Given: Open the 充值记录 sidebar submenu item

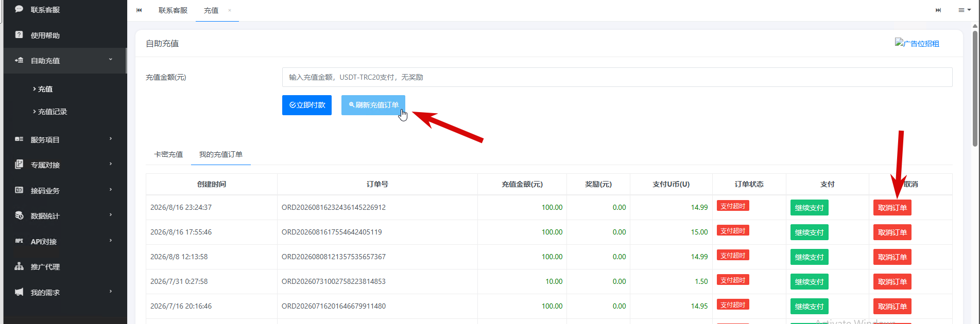Looking at the screenshot, I should pyautogui.click(x=53, y=112).
